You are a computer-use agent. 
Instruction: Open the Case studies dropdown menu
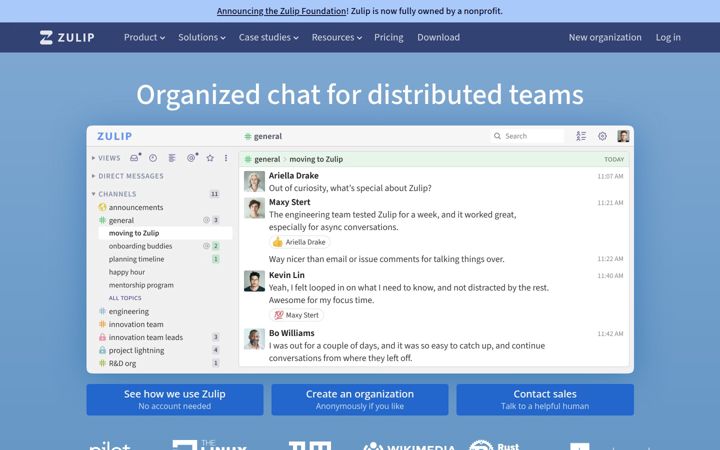[268, 37]
